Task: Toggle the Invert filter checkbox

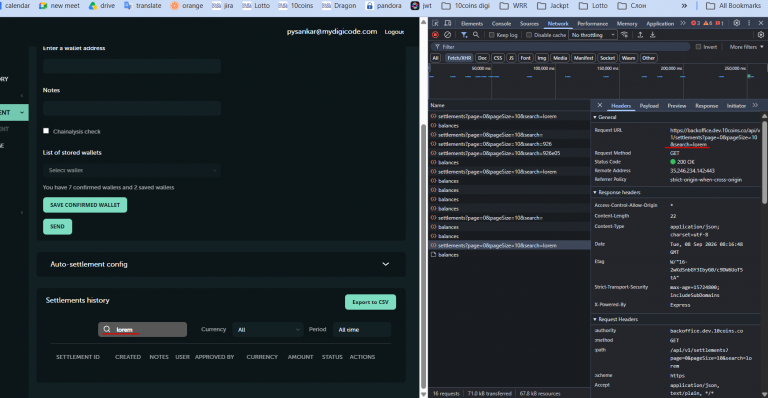Action: pyautogui.click(x=698, y=47)
